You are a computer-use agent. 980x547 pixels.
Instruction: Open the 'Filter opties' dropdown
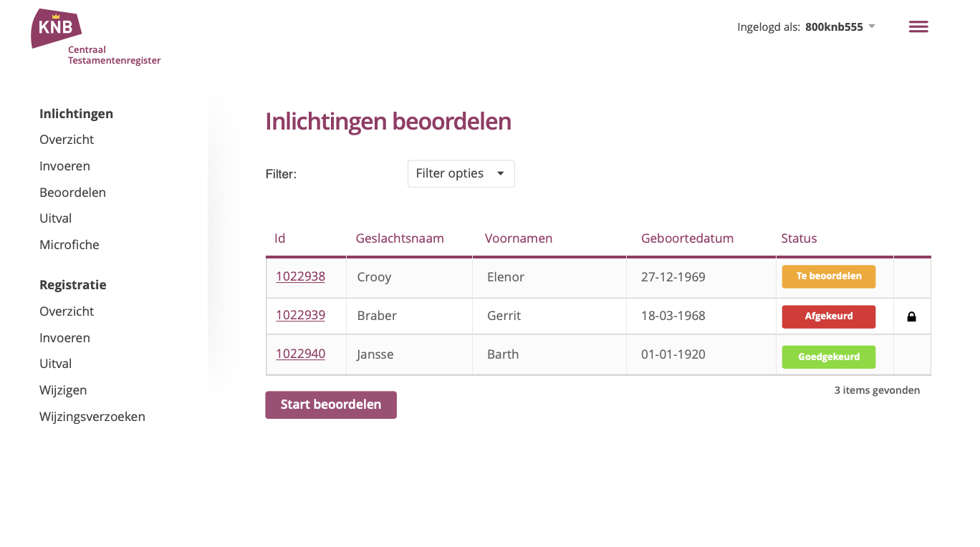pos(461,173)
